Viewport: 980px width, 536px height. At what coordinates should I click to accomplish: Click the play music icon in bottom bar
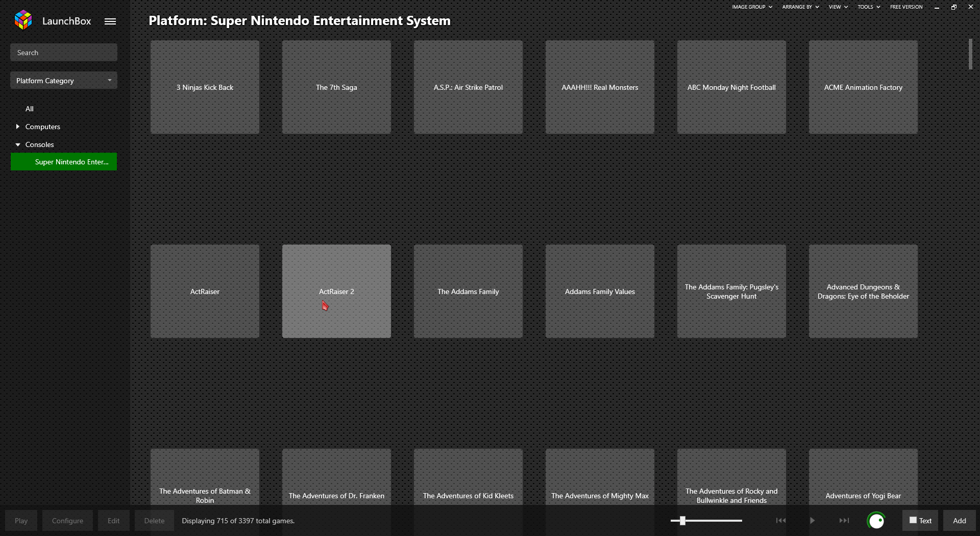tap(812, 521)
